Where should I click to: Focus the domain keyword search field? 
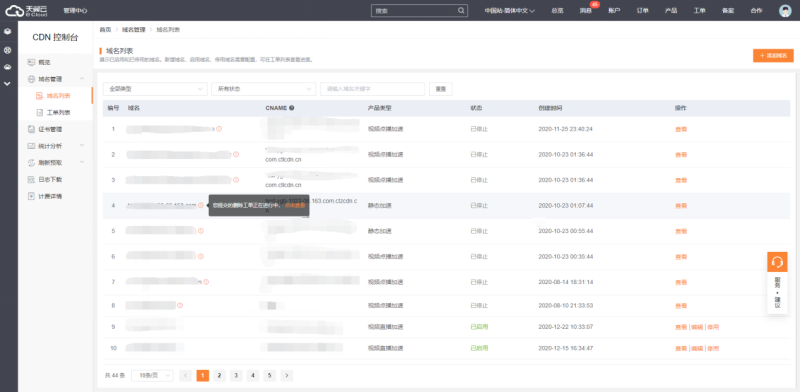(x=372, y=89)
